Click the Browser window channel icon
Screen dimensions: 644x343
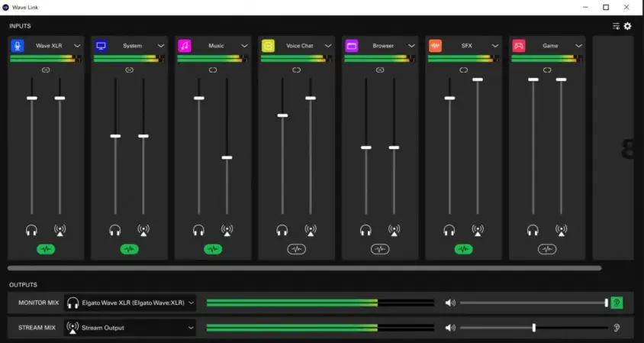(352, 46)
